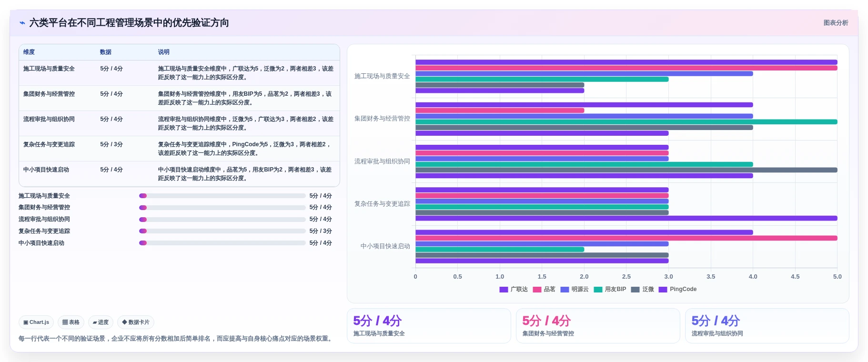Click the 数据 column header

[106, 52]
